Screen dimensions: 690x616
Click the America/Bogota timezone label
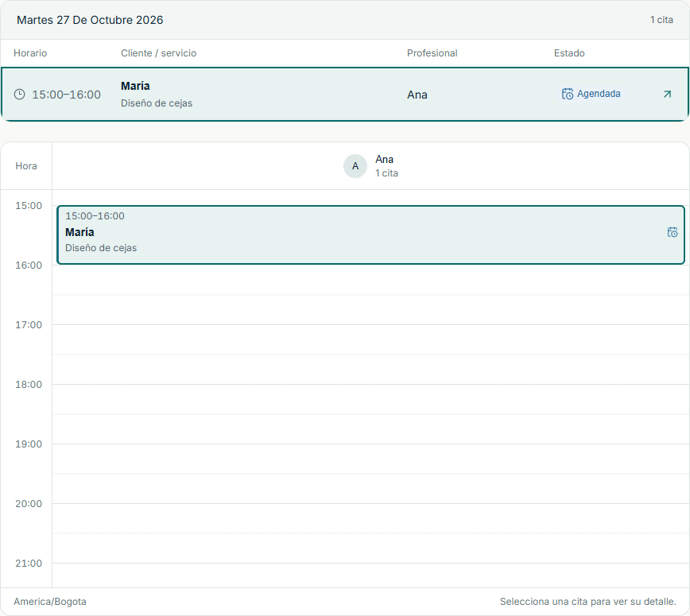pos(50,602)
